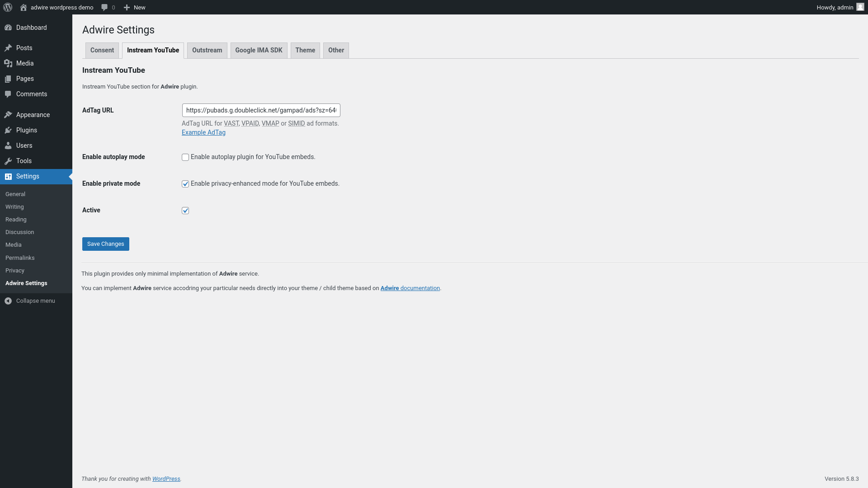
Task: Toggle Enable private mode checkbox
Action: pyautogui.click(x=185, y=183)
